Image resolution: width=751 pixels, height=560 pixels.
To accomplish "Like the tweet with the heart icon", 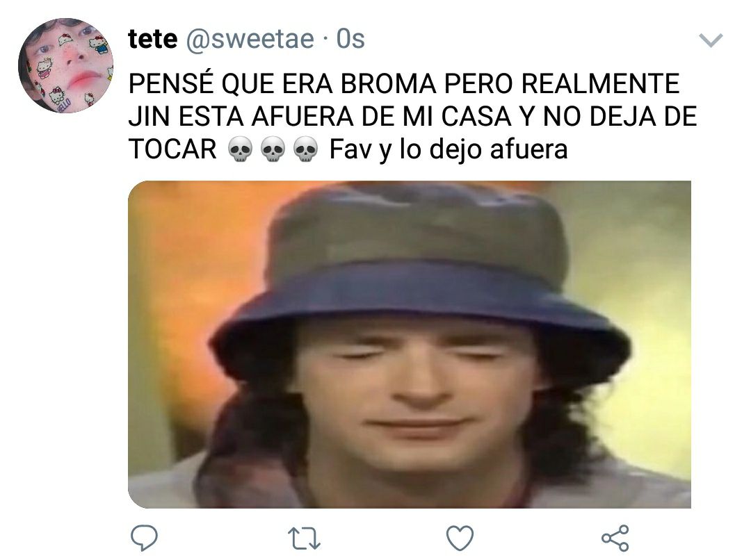I will point(460,538).
